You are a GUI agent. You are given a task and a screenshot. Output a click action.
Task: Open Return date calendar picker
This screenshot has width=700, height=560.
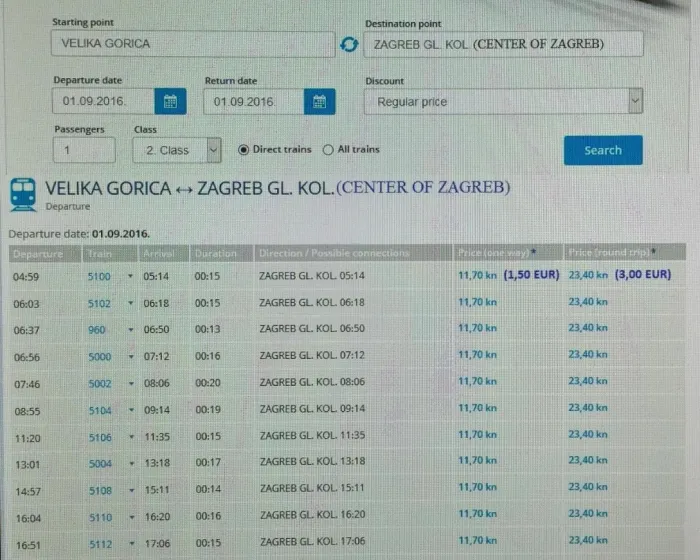[x=320, y=101]
